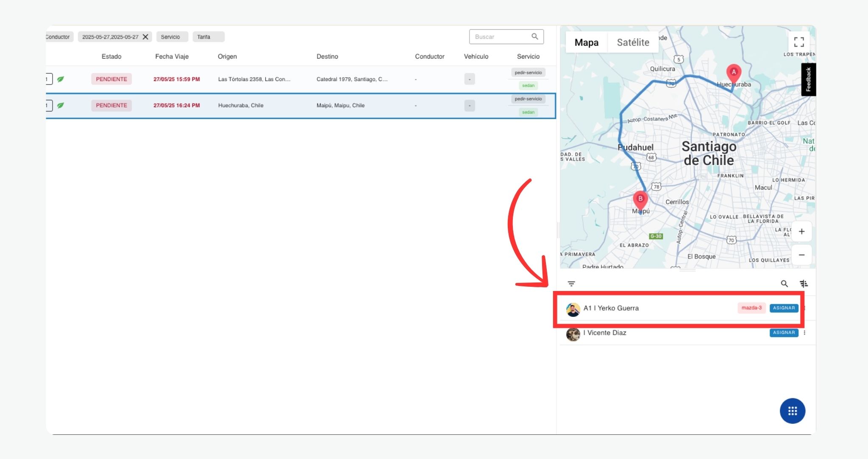Open the blue grid apps button
Viewport: 868px width, 459px height.
[x=793, y=411]
